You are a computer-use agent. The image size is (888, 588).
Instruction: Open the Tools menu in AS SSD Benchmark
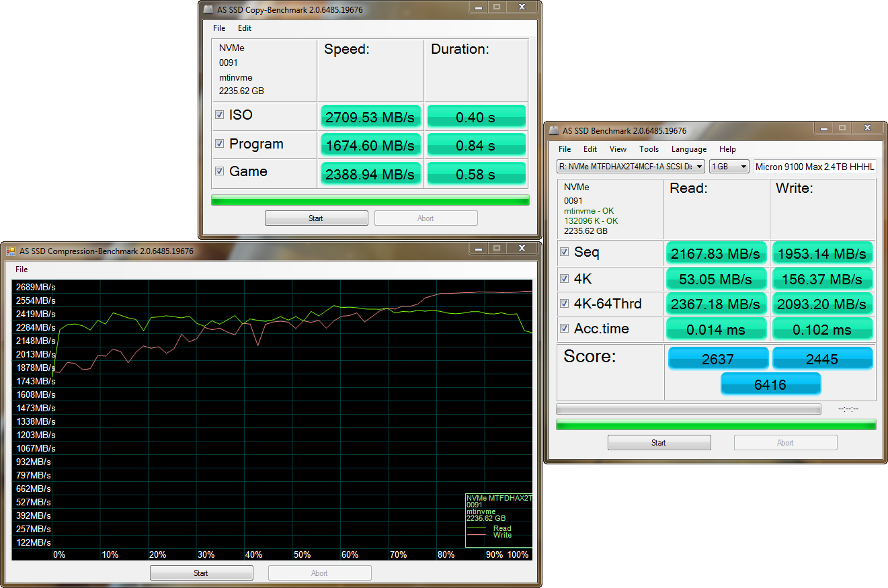coord(649,149)
